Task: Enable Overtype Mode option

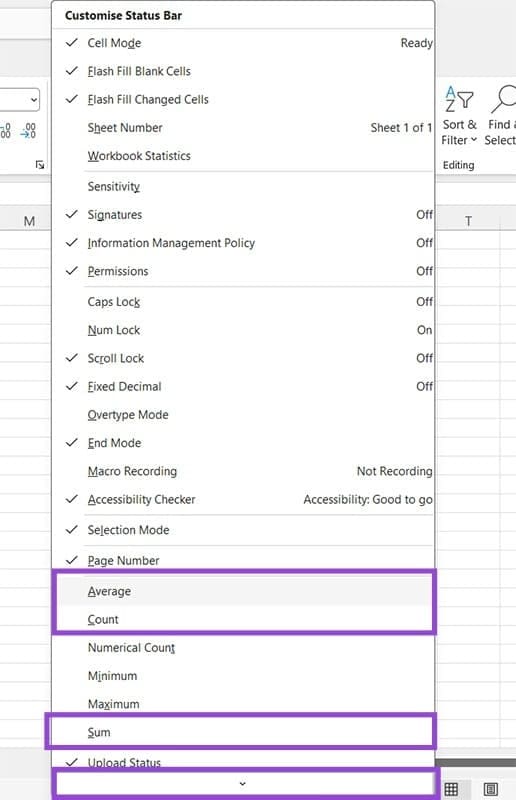Action: (x=243, y=415)
